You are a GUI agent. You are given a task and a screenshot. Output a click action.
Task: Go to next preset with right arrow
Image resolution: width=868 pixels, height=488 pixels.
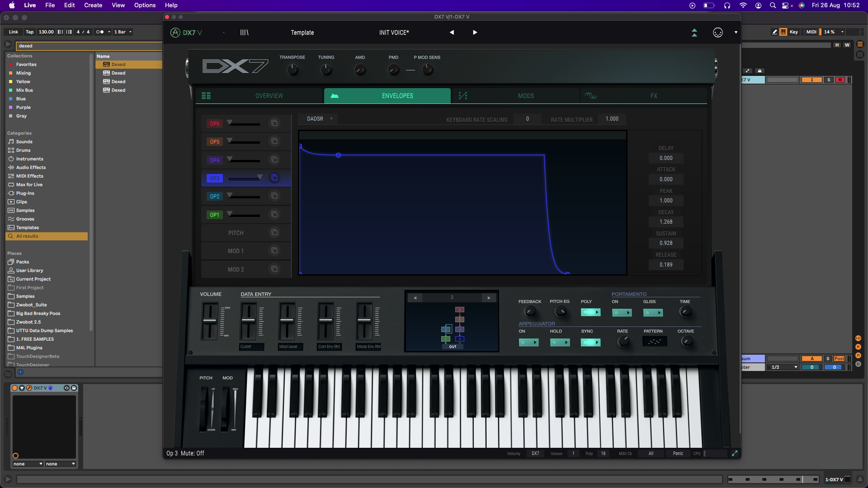tap(475, 33)
